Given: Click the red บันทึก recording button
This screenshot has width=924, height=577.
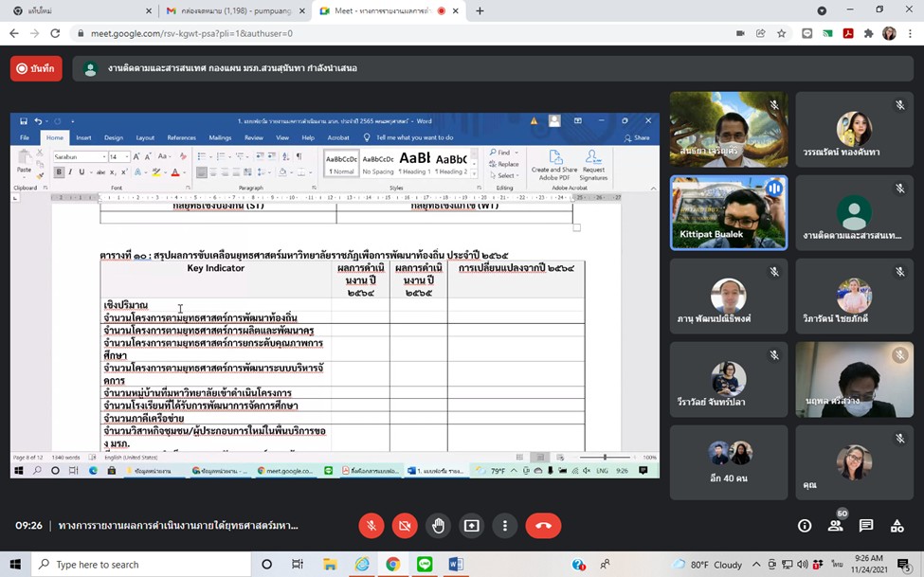Looking at the screenshot, I should 36,68.
